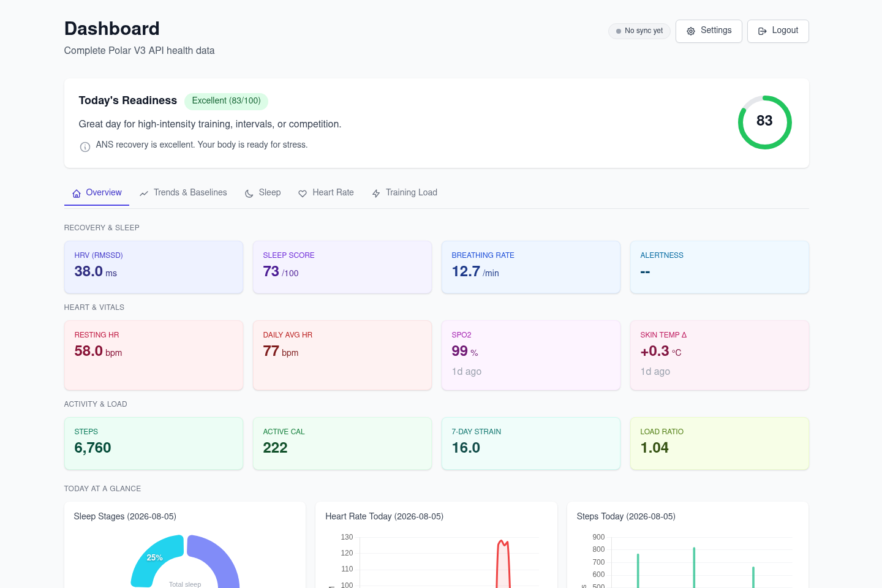Click the lightning bolt icon for Training Load
The image size is (882, 588).
click(x=376, y=194)
